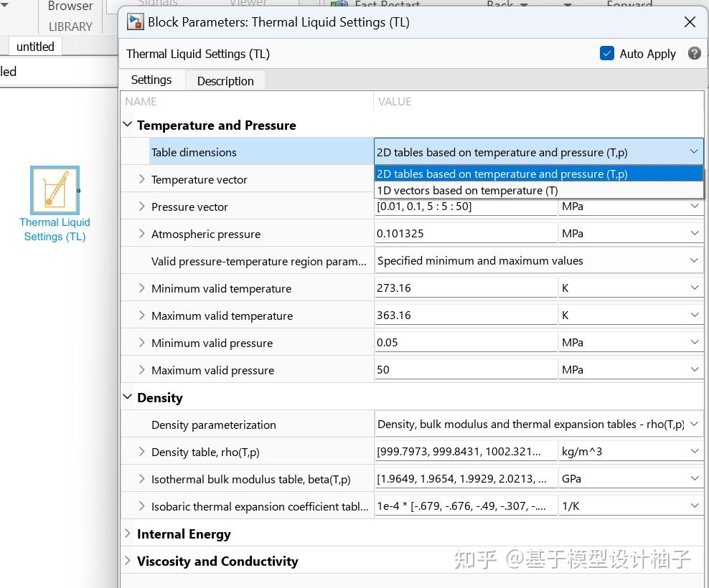Select the Settings tab
The image size is (709, 588).
coord(151,80)
